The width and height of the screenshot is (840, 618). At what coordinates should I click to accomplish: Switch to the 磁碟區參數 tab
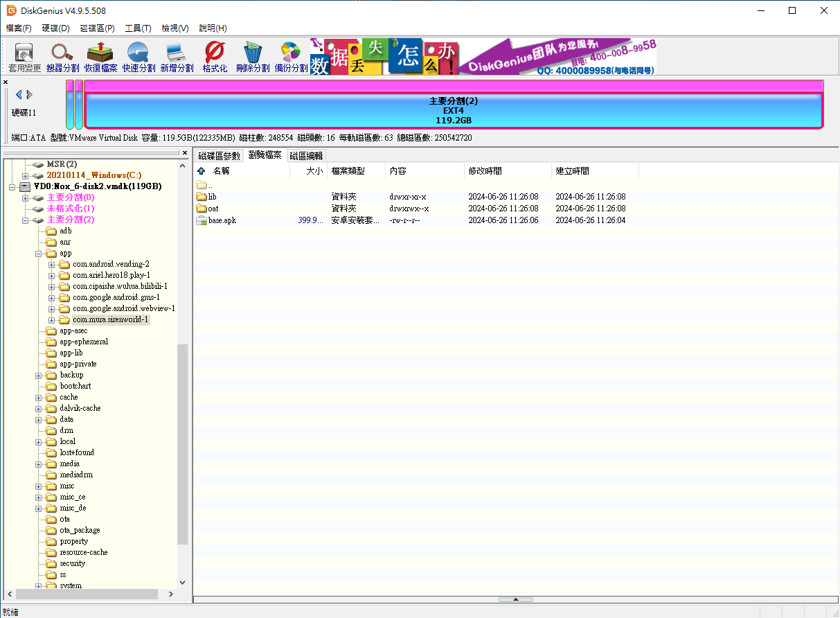[x=219, y=156]
